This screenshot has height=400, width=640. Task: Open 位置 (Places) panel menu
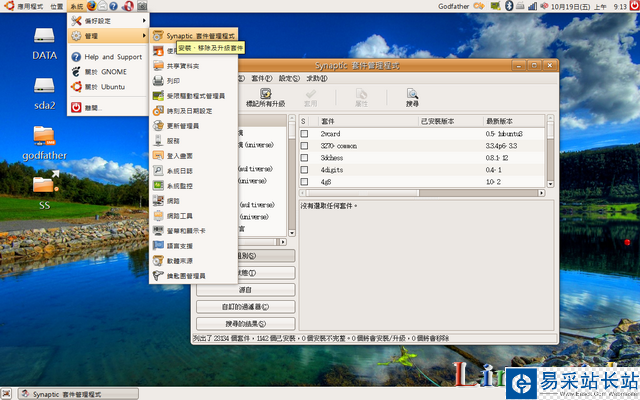[57, 6]
